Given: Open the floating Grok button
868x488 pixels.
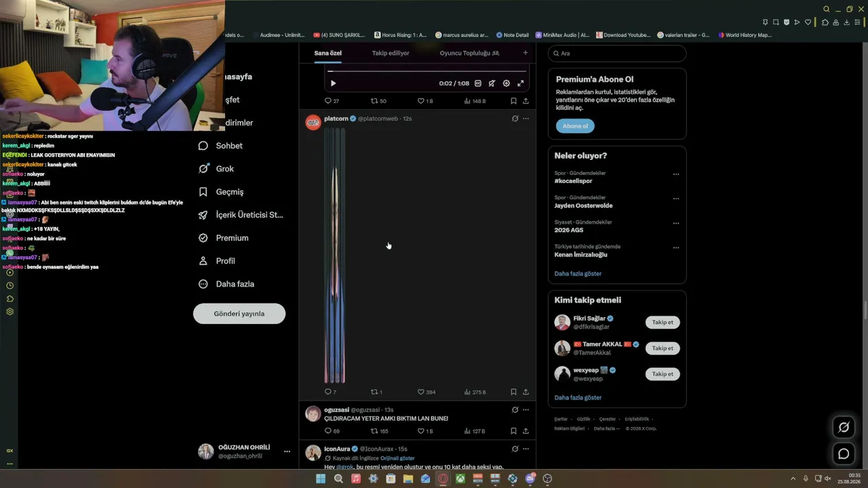Looking at the screenshot, I should point(844,427).
